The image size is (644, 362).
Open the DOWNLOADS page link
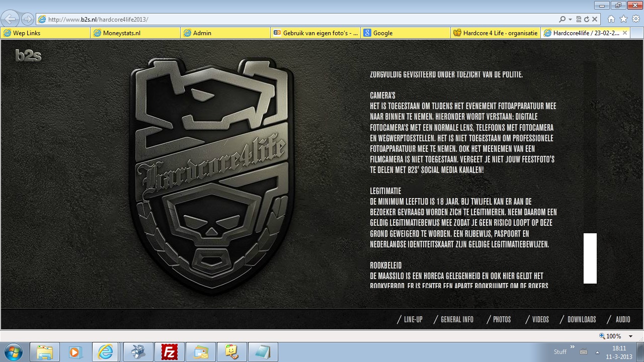(582, 319)
